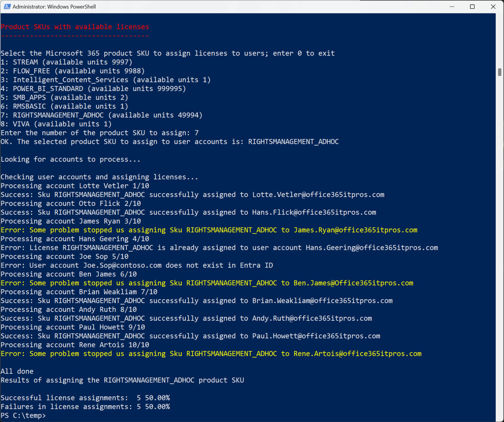Click the 'Successful license assignments' results line

[85, 398]
